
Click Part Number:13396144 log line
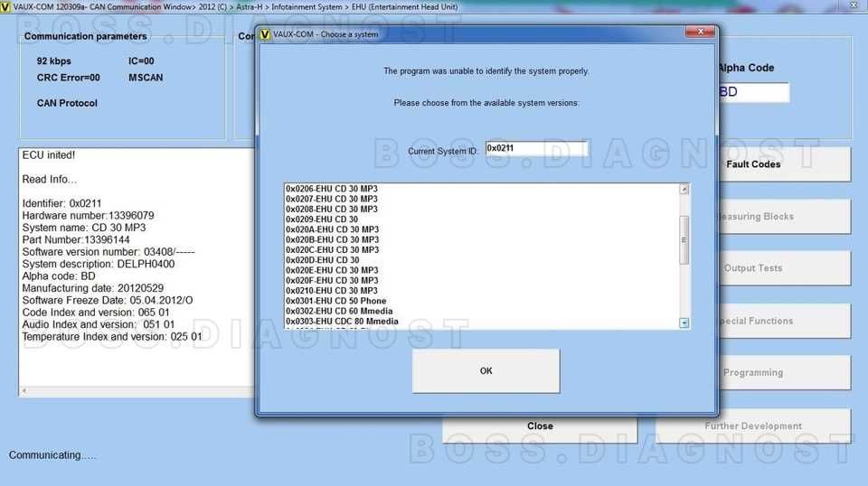(x=76, y=240)
